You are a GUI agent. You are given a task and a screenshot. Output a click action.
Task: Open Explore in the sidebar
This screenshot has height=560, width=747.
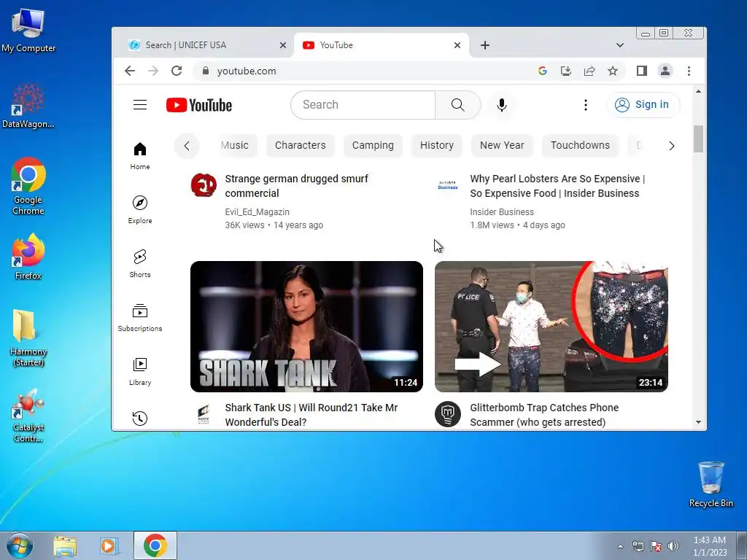pyautogui.click(x=140, y=209)
